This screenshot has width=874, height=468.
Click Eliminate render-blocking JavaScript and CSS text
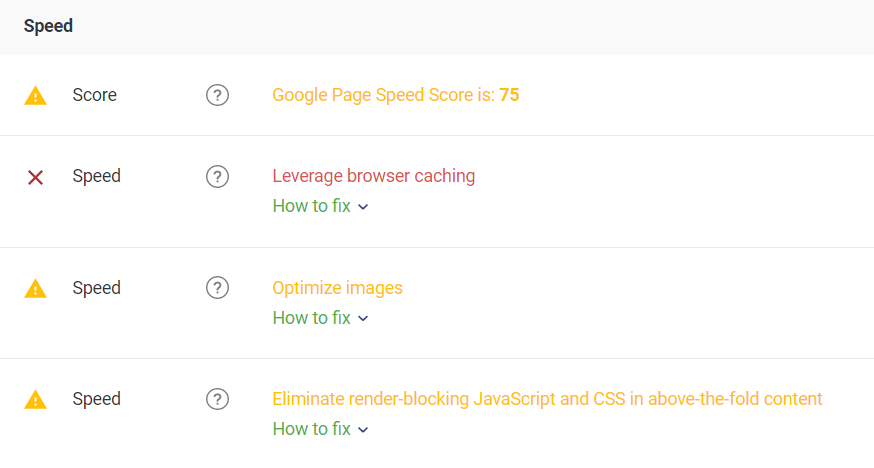coord(547,399)
